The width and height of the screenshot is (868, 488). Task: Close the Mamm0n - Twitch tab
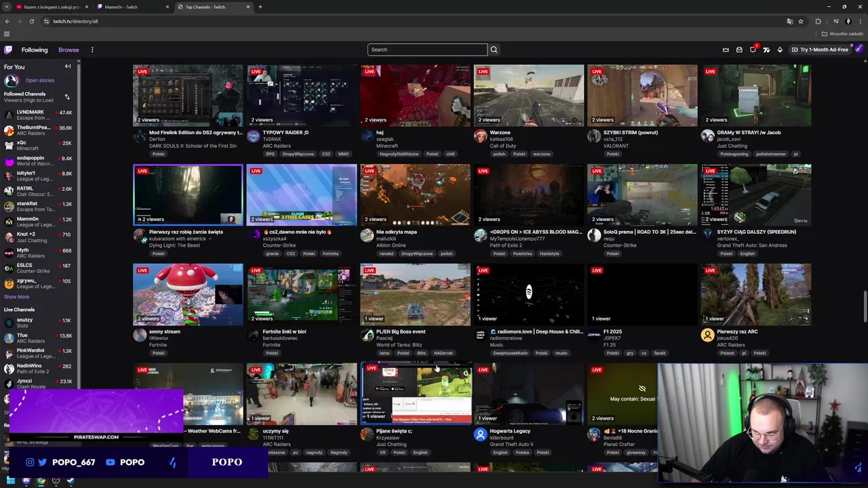pos(167,7)
